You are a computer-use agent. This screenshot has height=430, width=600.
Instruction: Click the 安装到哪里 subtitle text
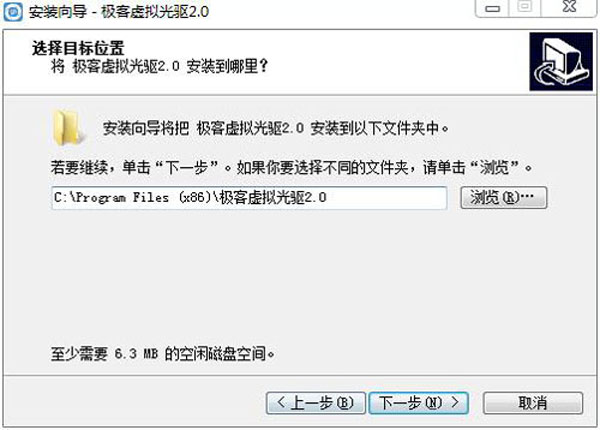tap(160, 66)
